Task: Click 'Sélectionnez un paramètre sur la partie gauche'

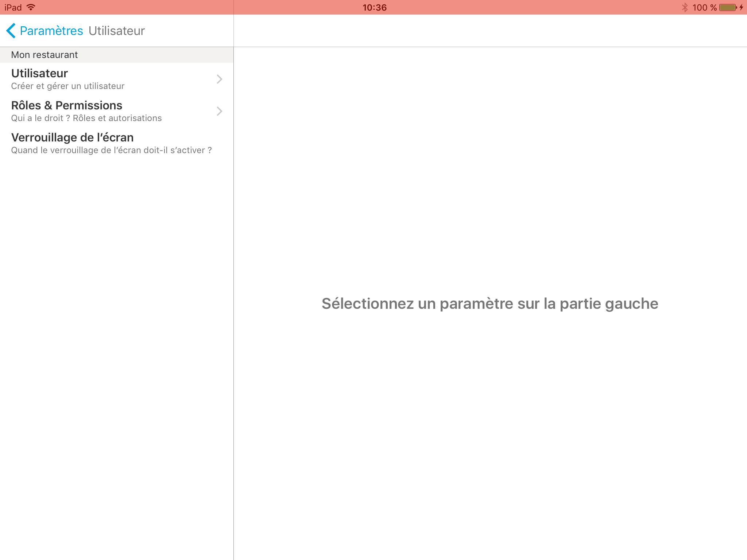Action: pos(490,304)
